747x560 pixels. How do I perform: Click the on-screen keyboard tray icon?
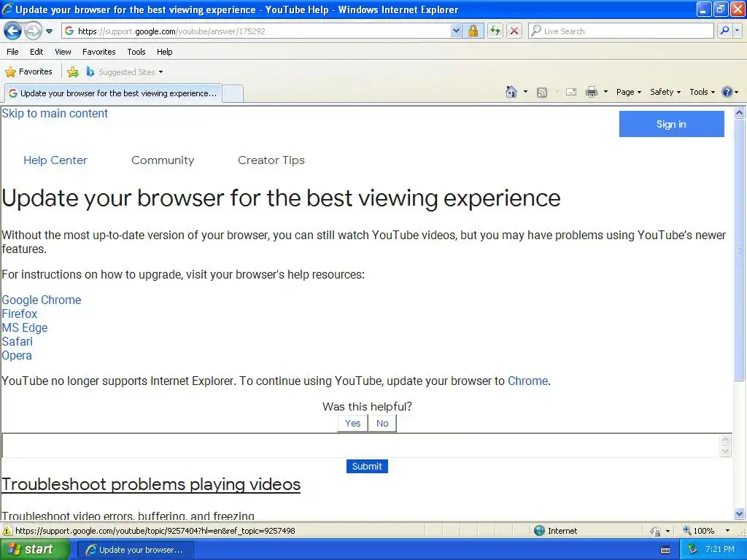(x=665, y=550)
